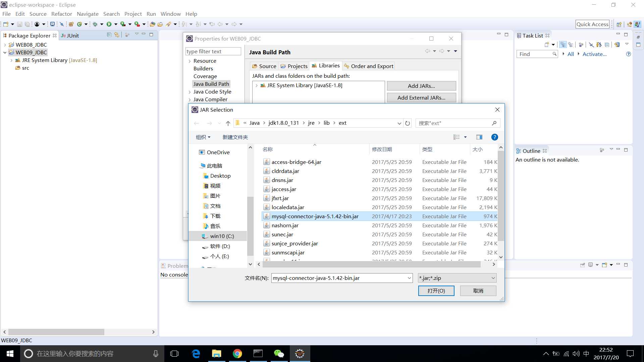Click the Add JARs... button

point(421,86)
